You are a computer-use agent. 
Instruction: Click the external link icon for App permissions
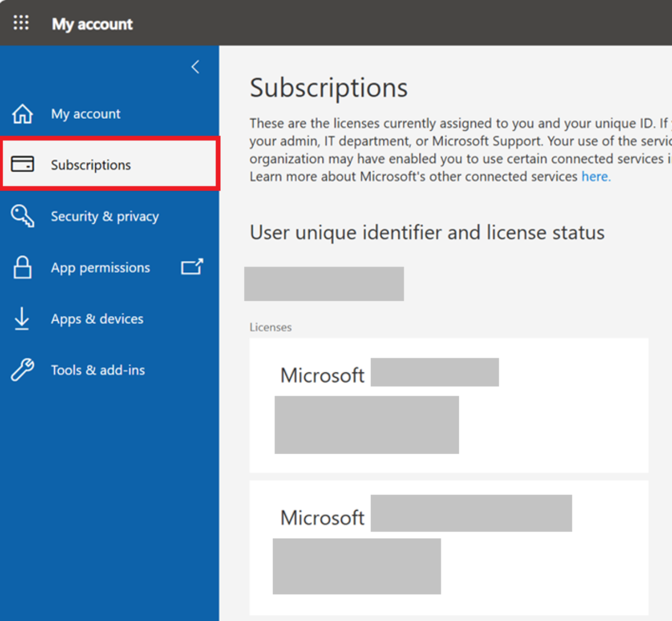point(192,266)
